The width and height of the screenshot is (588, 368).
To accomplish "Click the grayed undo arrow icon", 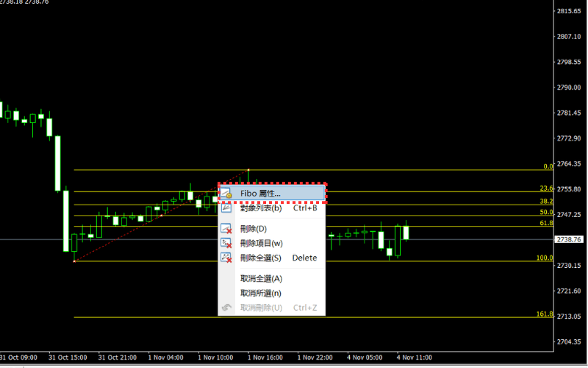I will tap(226, 308).
